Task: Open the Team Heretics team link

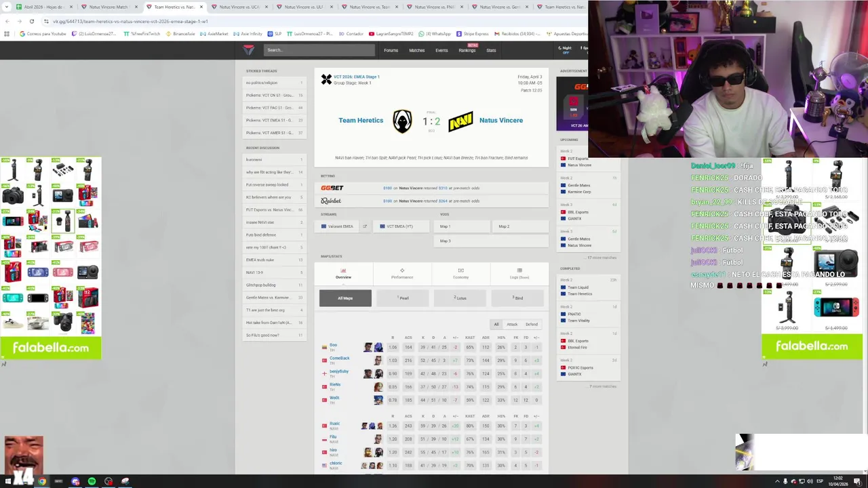Action: (361, 121)
